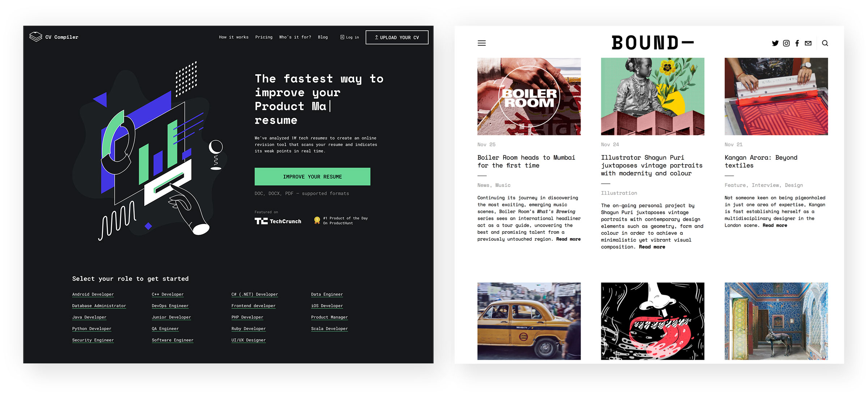
Task: Open Who's it for? menu item
Action: [295, 37]
